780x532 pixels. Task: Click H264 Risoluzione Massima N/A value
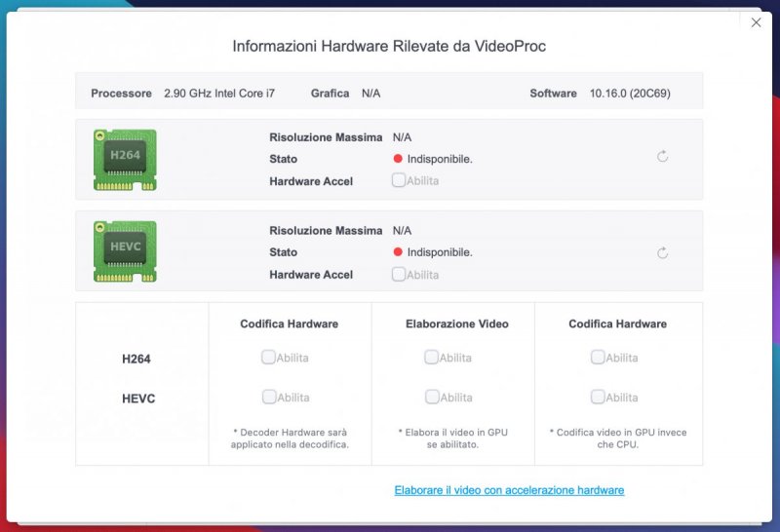point(402,137)
